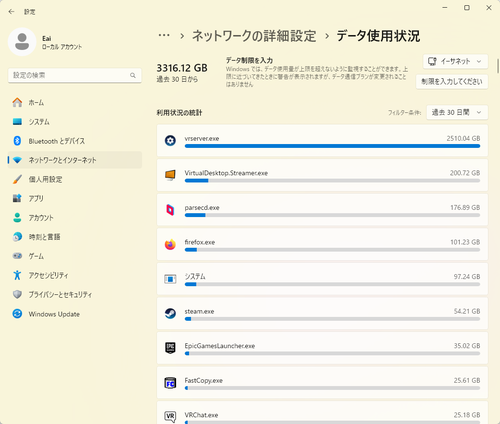
Task: Click the FastCopy.exe name text
Action: 204,381
